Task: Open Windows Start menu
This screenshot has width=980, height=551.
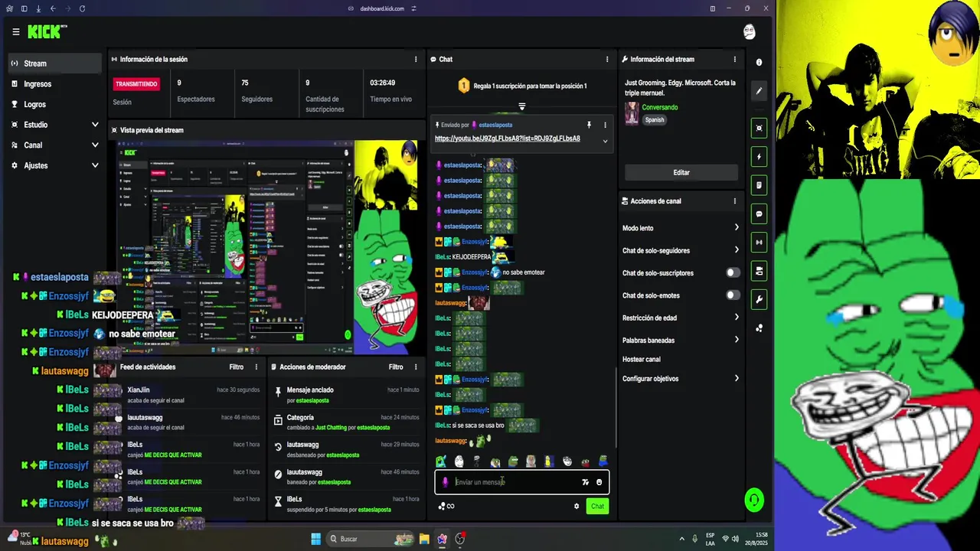Action: coord(315,539)
